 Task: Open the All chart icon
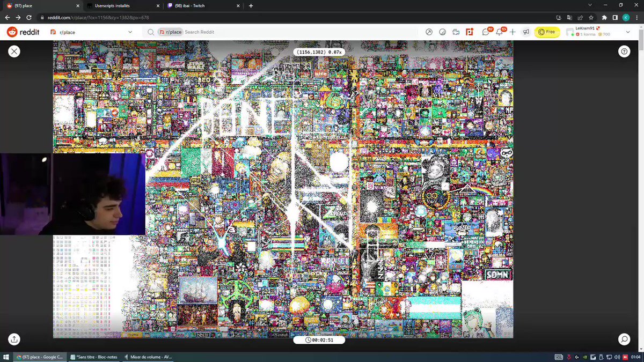(x=442, y=32)
